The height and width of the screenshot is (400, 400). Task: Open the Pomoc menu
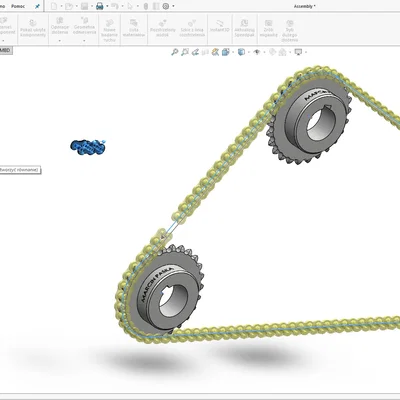[x=18, y=6]
